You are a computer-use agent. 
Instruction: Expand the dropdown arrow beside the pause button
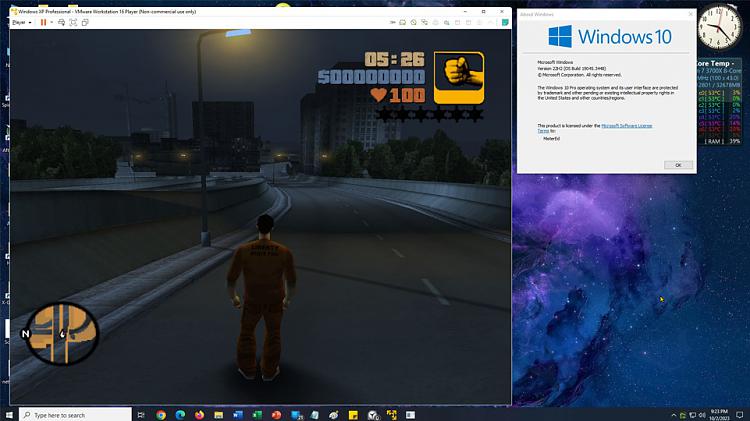(51, 22)
